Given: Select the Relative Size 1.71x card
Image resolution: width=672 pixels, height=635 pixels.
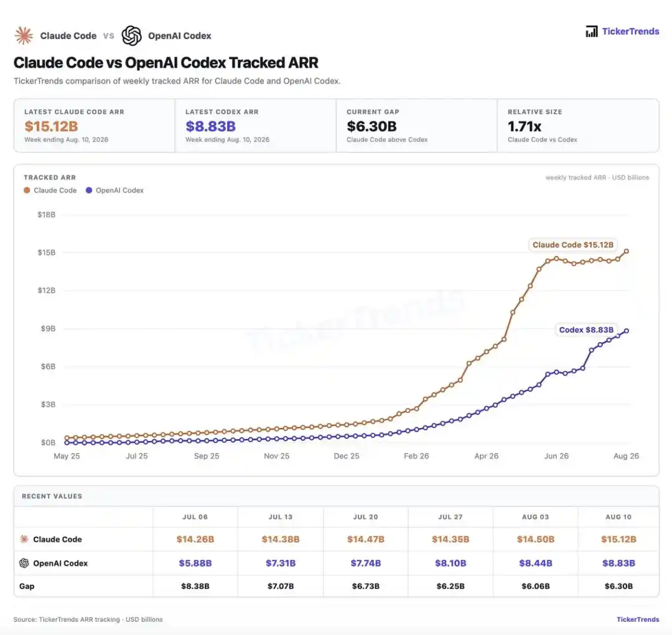Looking at the screenshot, I should (x=578, y=126).
